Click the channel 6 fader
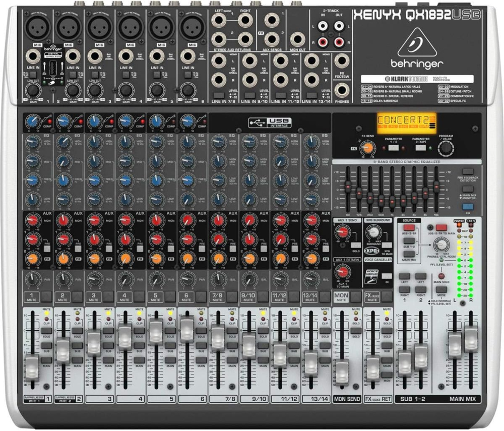 coord(187,330)
